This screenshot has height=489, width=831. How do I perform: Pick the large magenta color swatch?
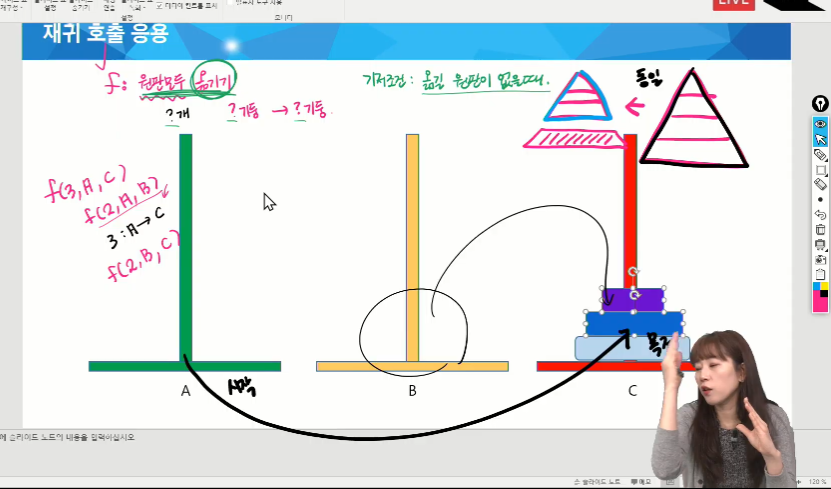click(820, 304)
